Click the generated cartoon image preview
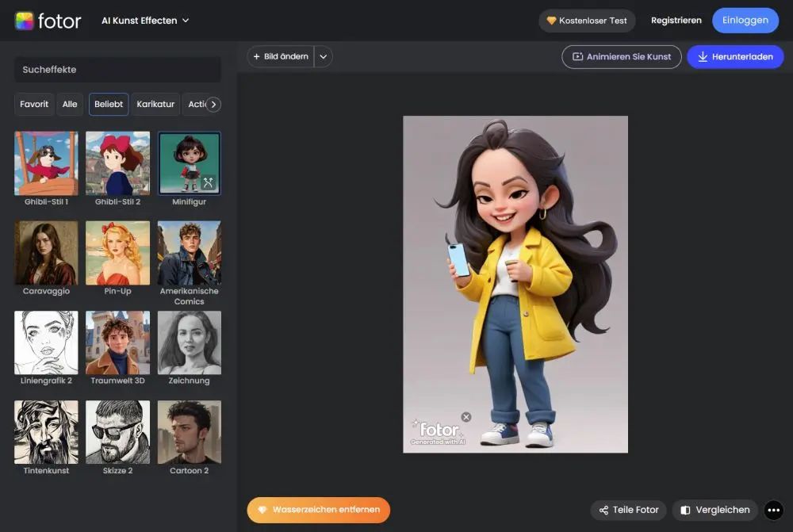 [x=515, y=284]
